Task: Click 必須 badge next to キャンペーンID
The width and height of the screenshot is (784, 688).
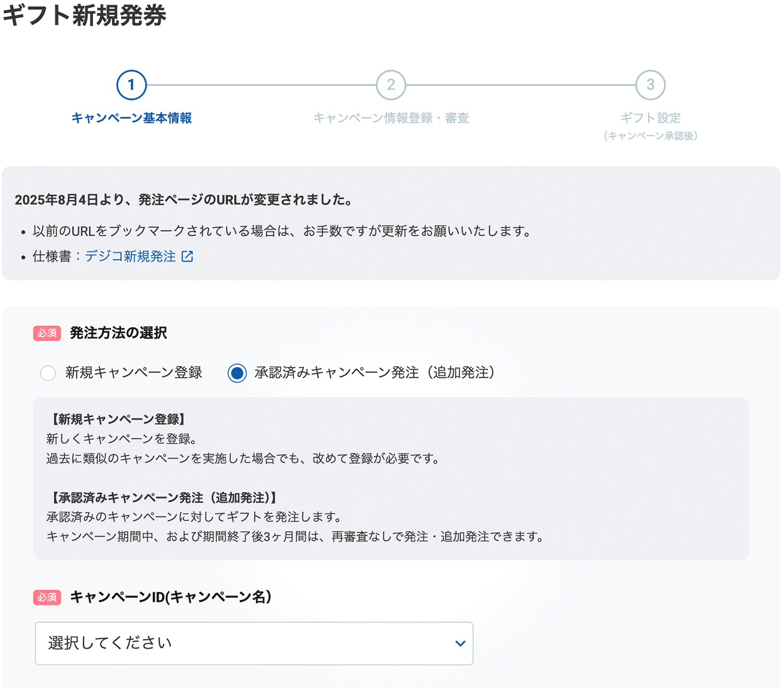Action: pos(47,597)
